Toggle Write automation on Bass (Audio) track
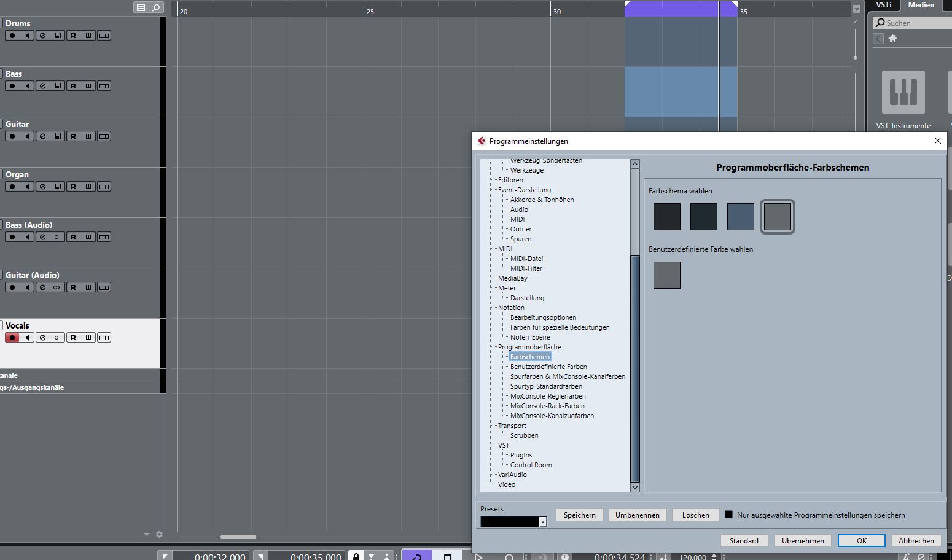Viewport: 952px width, 560px height. 88,237
